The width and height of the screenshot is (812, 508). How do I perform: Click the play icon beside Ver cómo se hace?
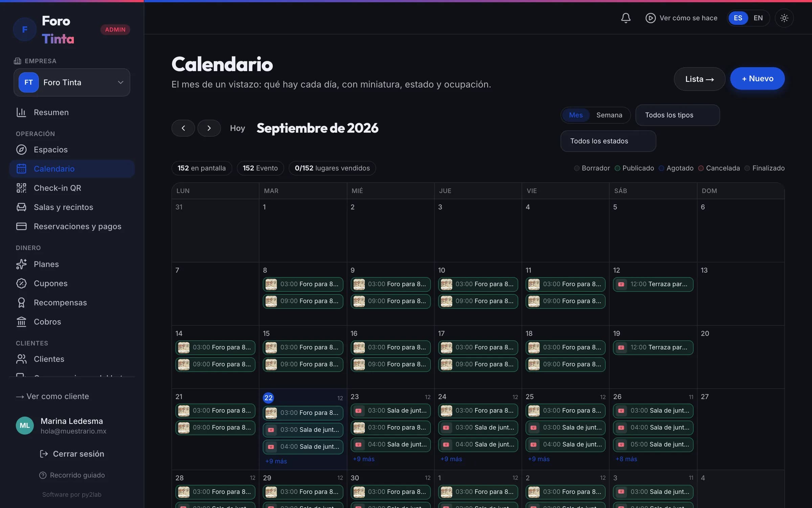click(650, 18)
